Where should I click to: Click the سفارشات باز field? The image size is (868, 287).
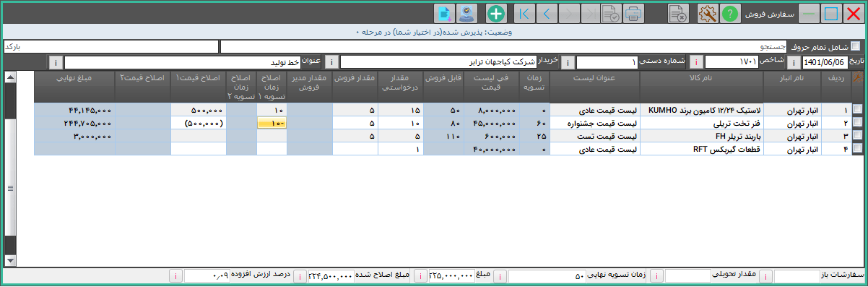(x=797, y=276)
